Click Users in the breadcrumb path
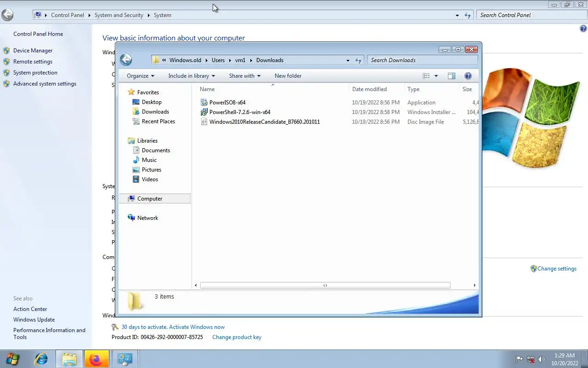Viewport: 588px width, 368px height. [218, 60]
